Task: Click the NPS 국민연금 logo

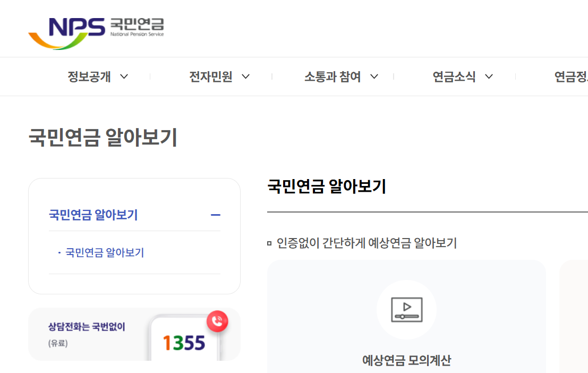Action: [x=96, y=33]
